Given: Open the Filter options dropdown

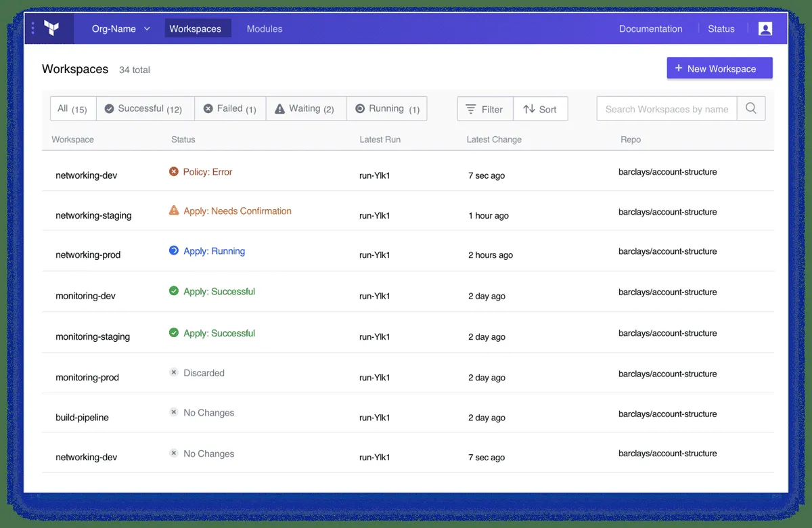Looking at the screenshot, I should click(485, 109).
